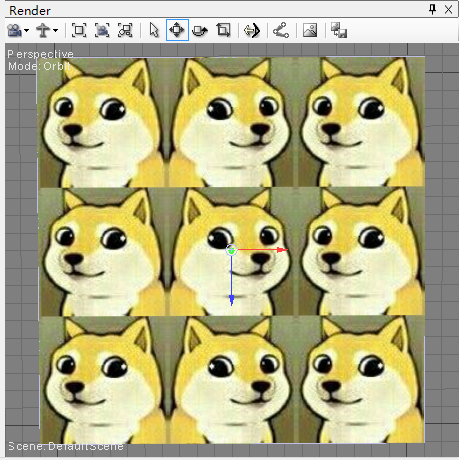Viewport: 459px width, 460px height.
Task: Expand the airplane mode dropdown arrow
Action: pyautogui.click(x=56, y=31)
